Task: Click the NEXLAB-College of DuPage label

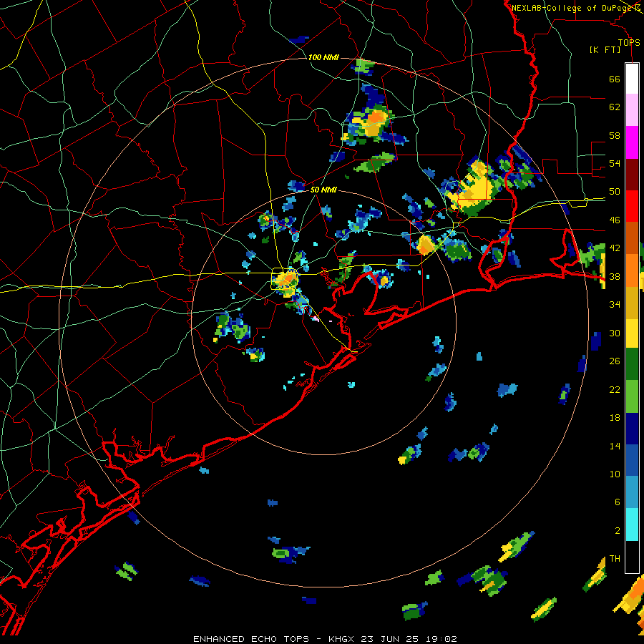Action: [572, 8]
